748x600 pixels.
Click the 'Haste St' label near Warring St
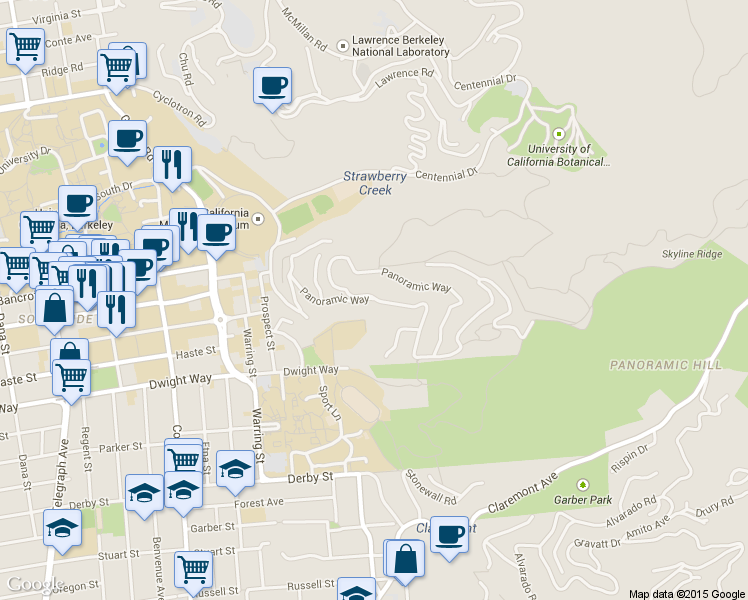click(196, 353)
